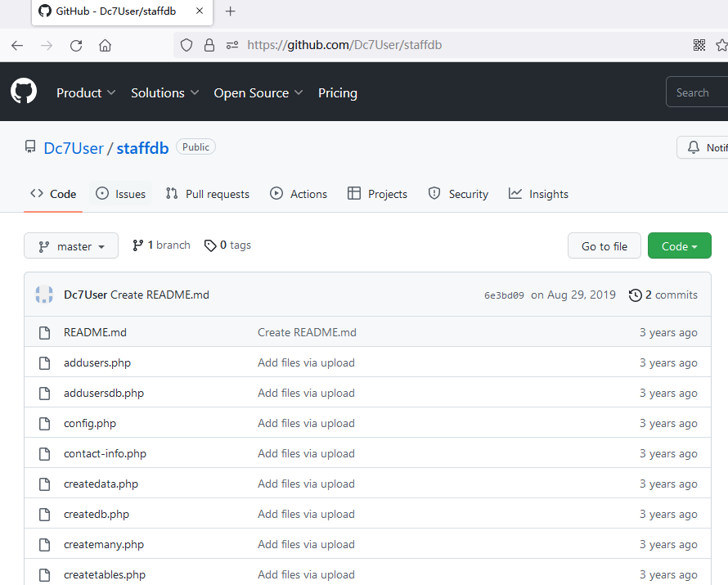This screenshot has width=728, height=585.
Task: Click the file icon next to createdb.php
Action: coord(44,514)
